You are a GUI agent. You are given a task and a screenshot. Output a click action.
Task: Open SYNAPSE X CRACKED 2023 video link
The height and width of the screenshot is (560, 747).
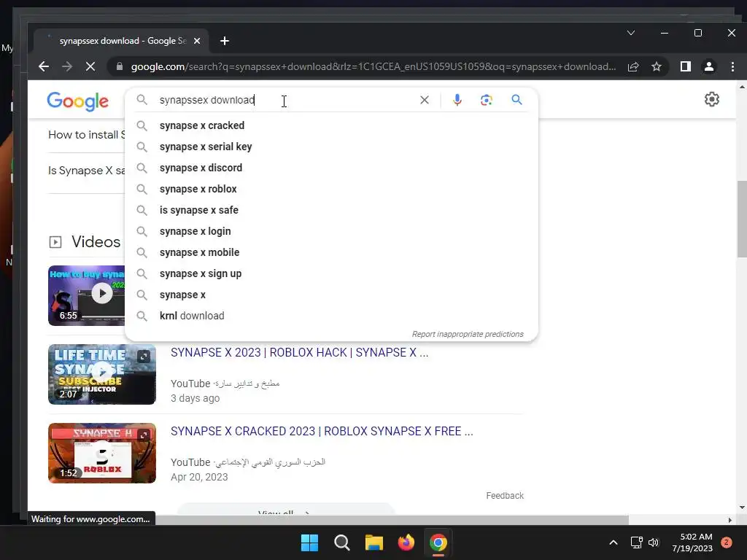point(322,431)
